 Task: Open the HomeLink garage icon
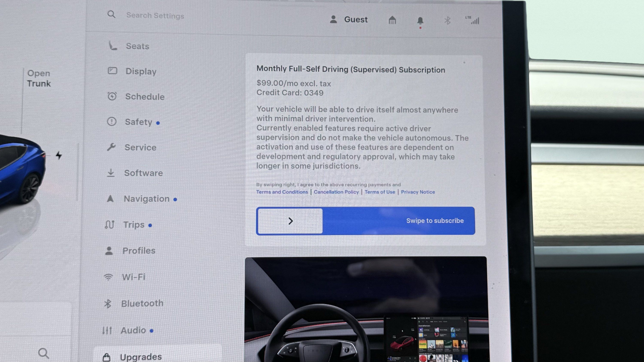coord(392,20)
